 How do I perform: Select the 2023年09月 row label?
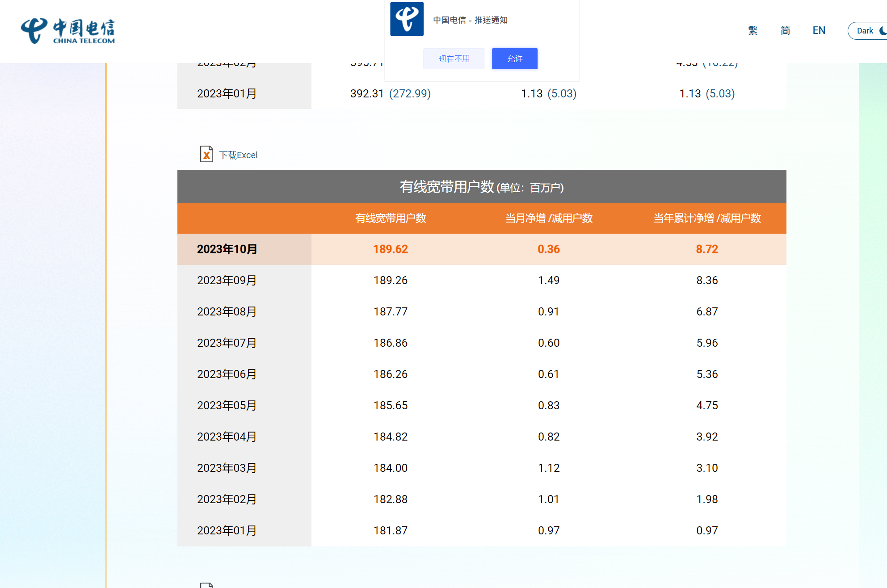point(227,281)
